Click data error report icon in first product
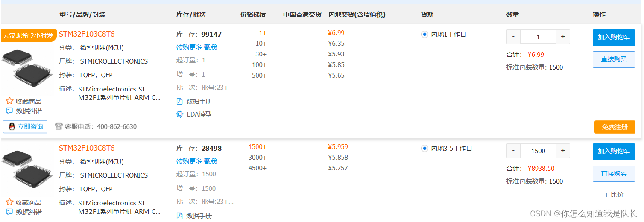 pyautogui.click(x=9, y=111)
